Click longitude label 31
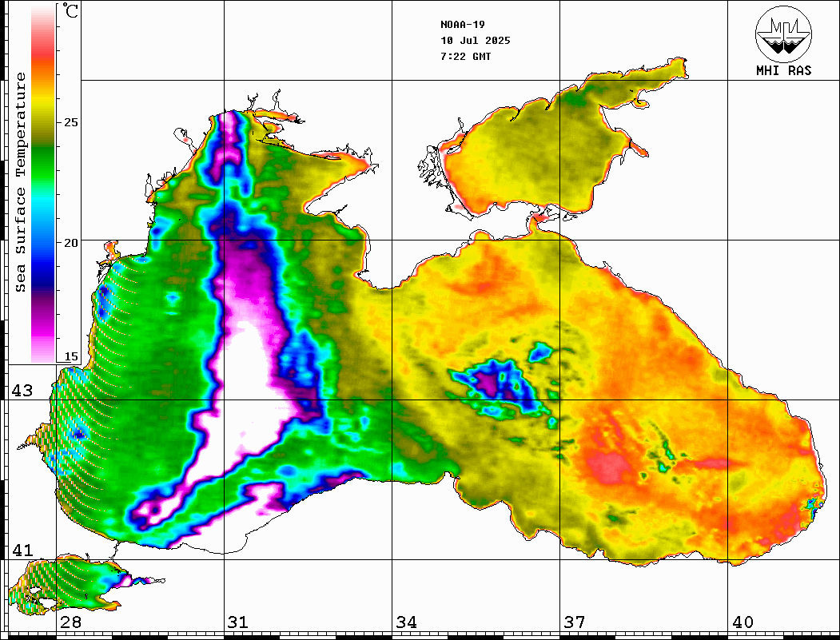The width and height of the screenshot is (840, 640). 238,622
